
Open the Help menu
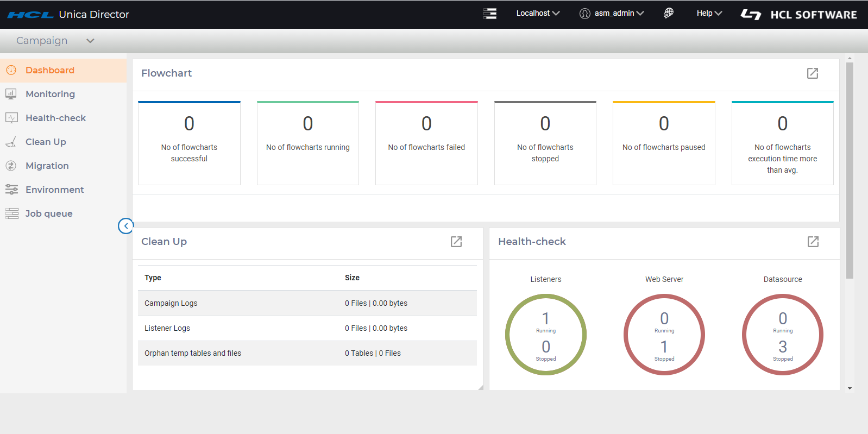click(x=709, y=13)
